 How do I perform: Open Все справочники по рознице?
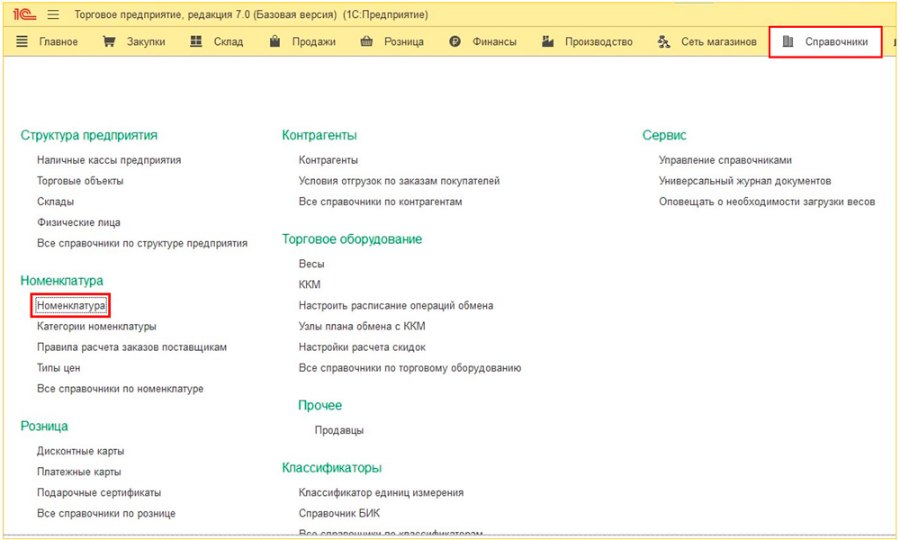(106, 513)
